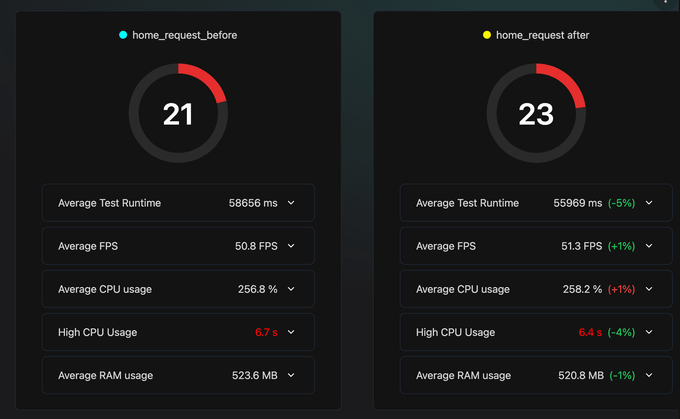Click the red 6.7 s value
Image resolution: width=680 pixels, height=419 pixels.
pyautogui.click(x=267, y=332)
